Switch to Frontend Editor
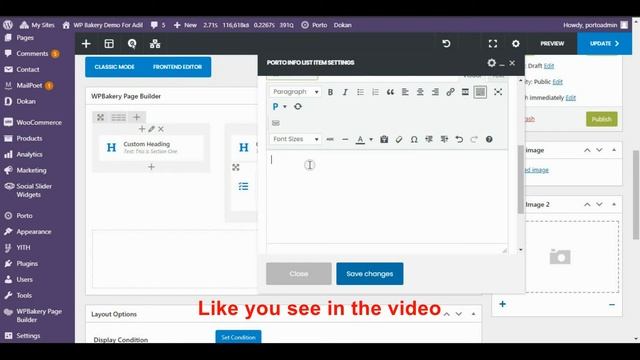This screenshot has width=640, height=360. click(x=177, y=67)
